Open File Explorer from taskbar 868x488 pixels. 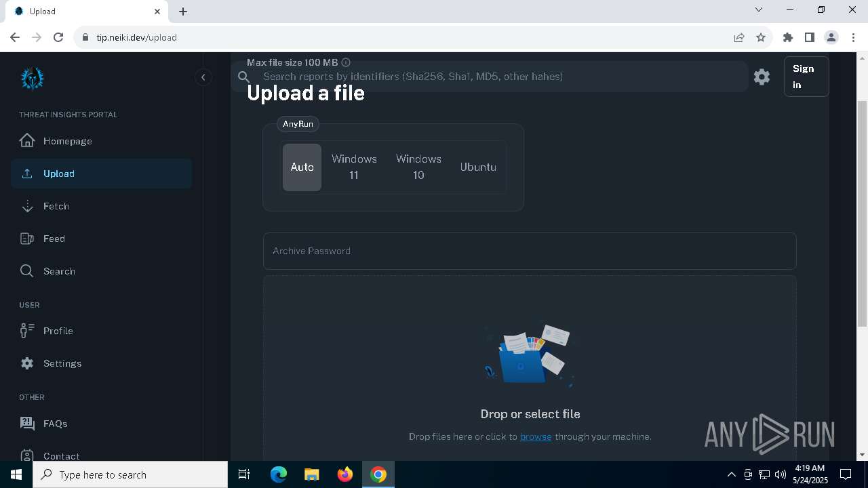(311, 474)
